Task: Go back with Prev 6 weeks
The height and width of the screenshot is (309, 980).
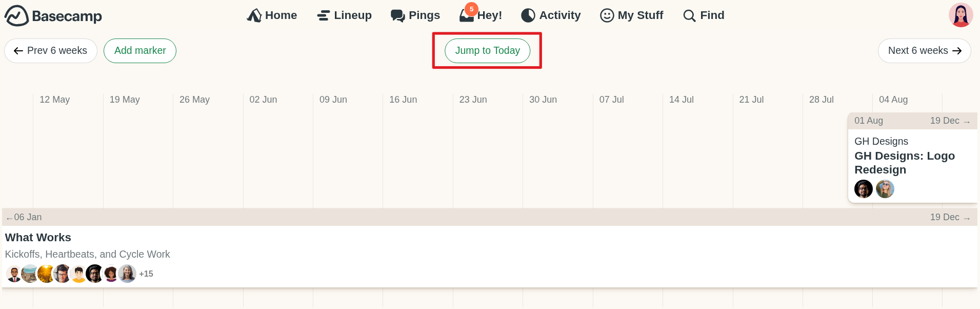Action: [50, 50]
